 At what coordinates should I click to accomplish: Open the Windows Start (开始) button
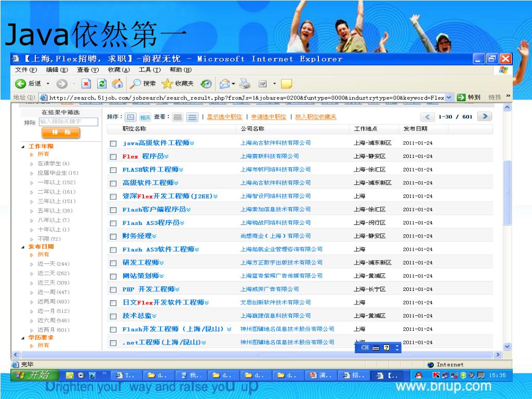click(35, 375)
